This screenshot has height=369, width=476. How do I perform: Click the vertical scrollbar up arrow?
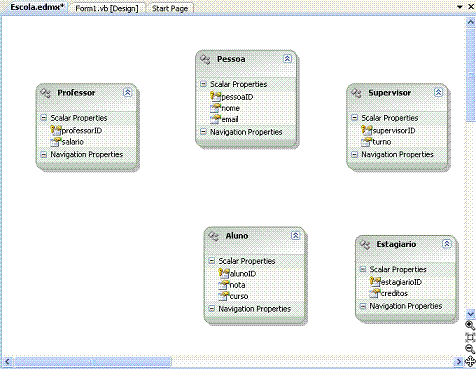[470, 22]
